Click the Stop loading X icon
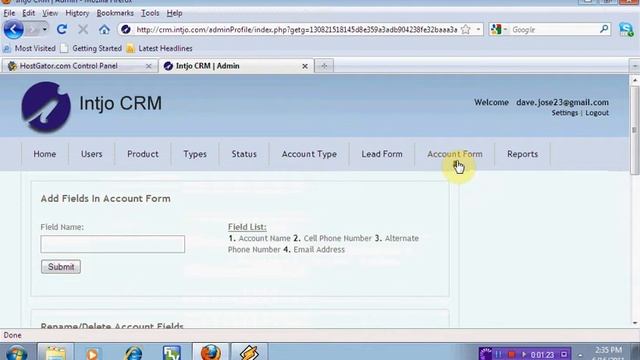The image size is (640, 360). coord(83,29)
